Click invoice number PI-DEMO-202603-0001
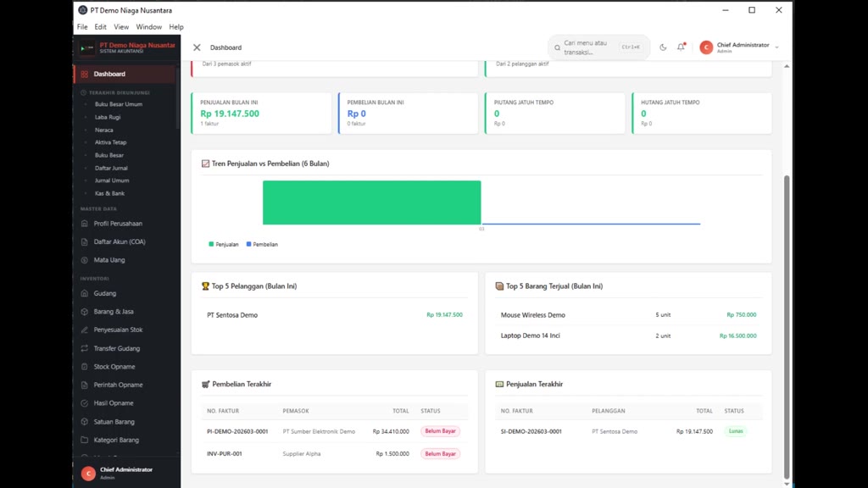This screenshot has height=488, width=868. 237,431
